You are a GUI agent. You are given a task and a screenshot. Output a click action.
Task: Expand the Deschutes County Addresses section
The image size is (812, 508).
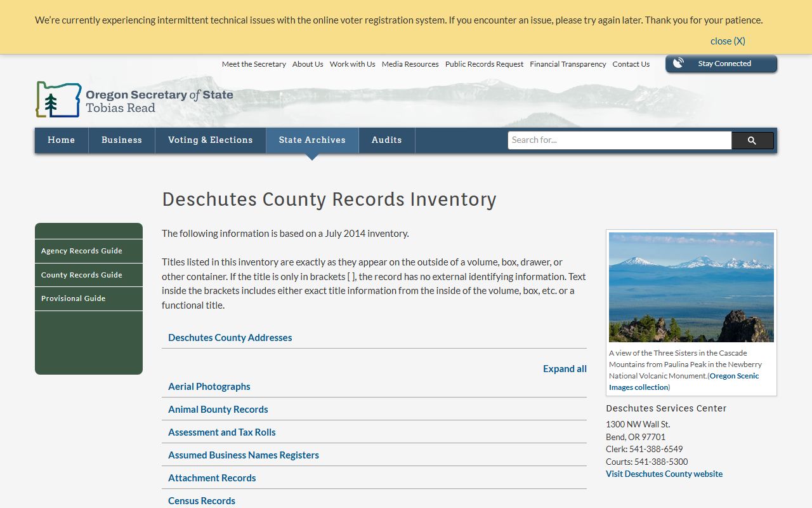[x=374, y=338]
